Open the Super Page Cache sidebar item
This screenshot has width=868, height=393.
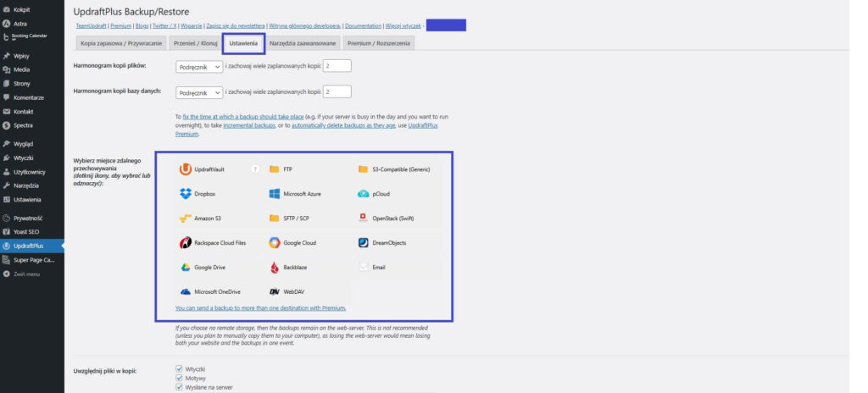tap(32, 260)
